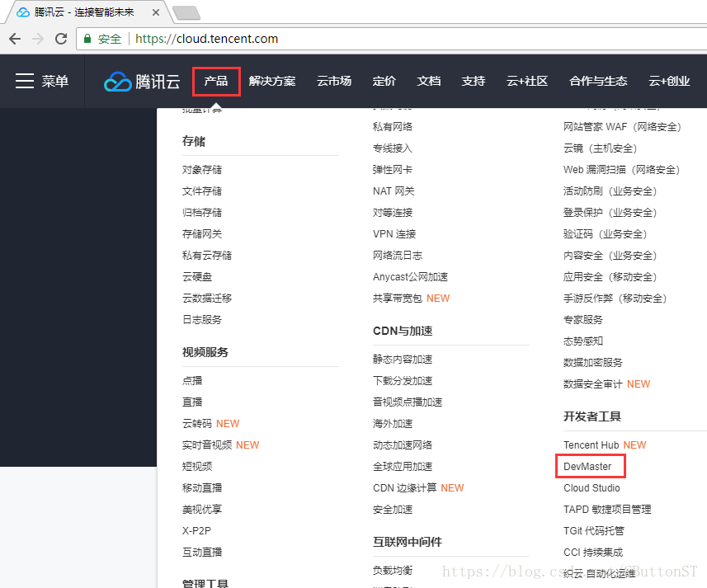Open 安全加速 product link
This screenshot has height=588, width=707.
393,509
